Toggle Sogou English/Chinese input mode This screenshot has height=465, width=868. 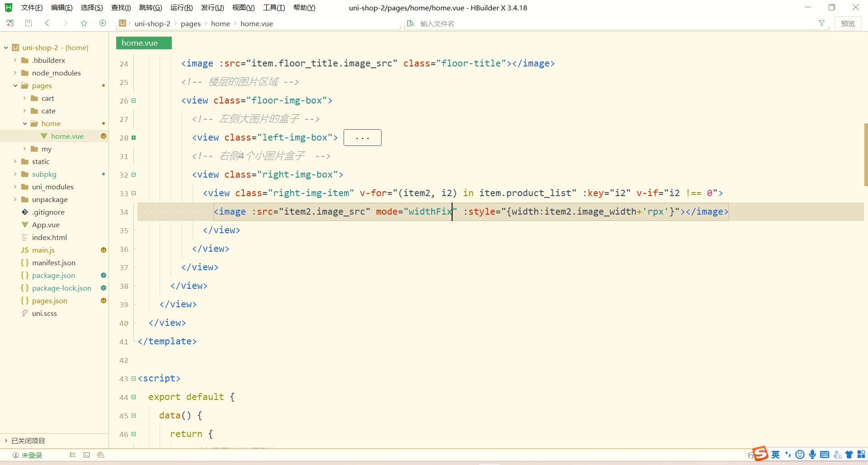click(775, 455)
